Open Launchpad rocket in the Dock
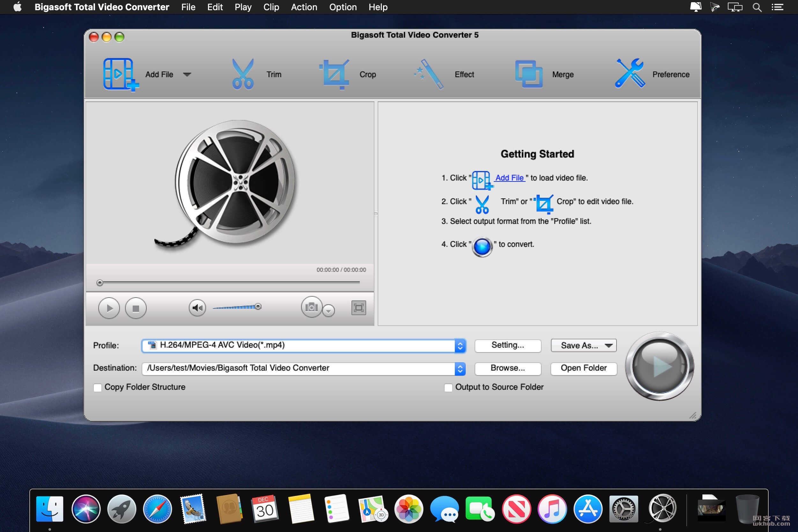The image size is (798, 532). [122, 509]
